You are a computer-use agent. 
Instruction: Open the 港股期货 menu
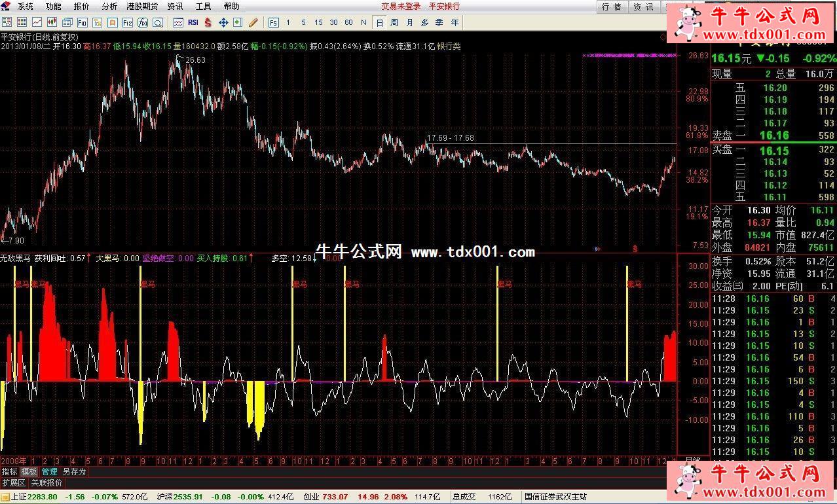(142, 6)
